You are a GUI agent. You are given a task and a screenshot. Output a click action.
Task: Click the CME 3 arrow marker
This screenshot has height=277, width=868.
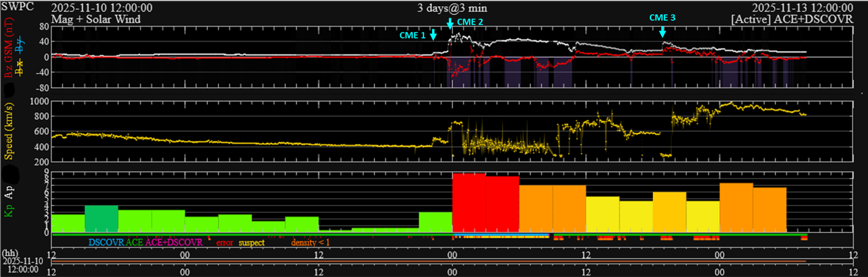coord(662,32)
